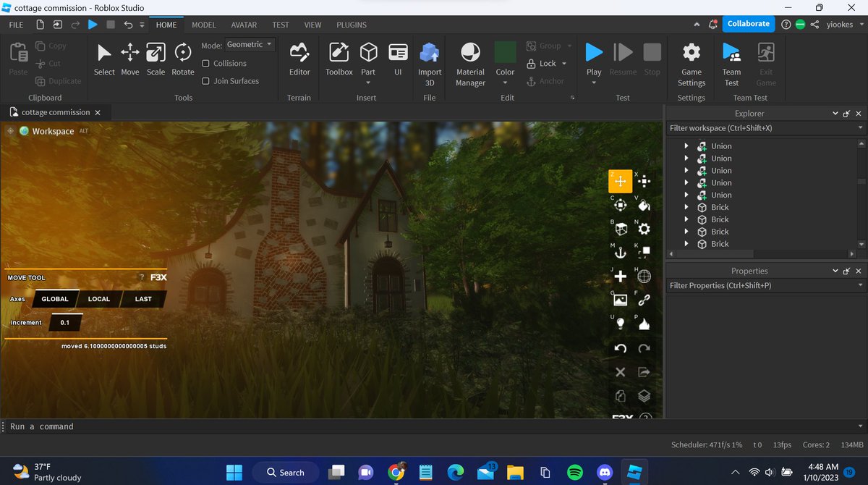Screen dimensions: 868x485
Task: Enable the Collisions checkbox
Action: tap(207, 63)
